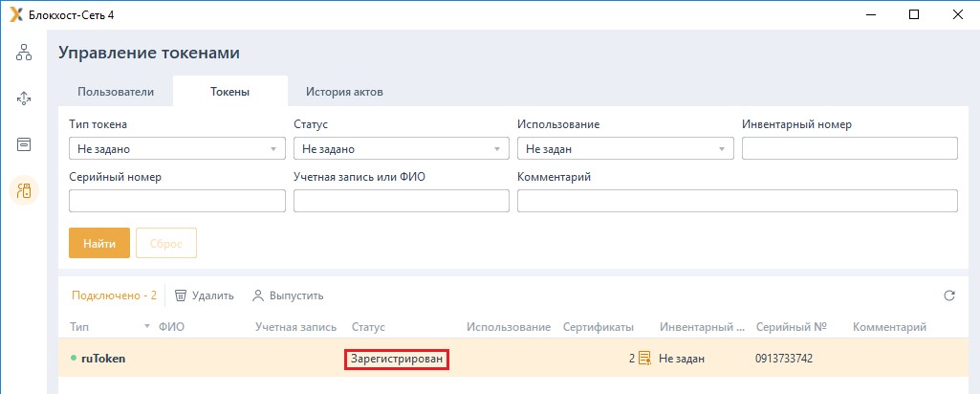Open the Статус filter dropdown
Image resolution: width=980 pixels, height=394 pixels.
click(402, 149)
